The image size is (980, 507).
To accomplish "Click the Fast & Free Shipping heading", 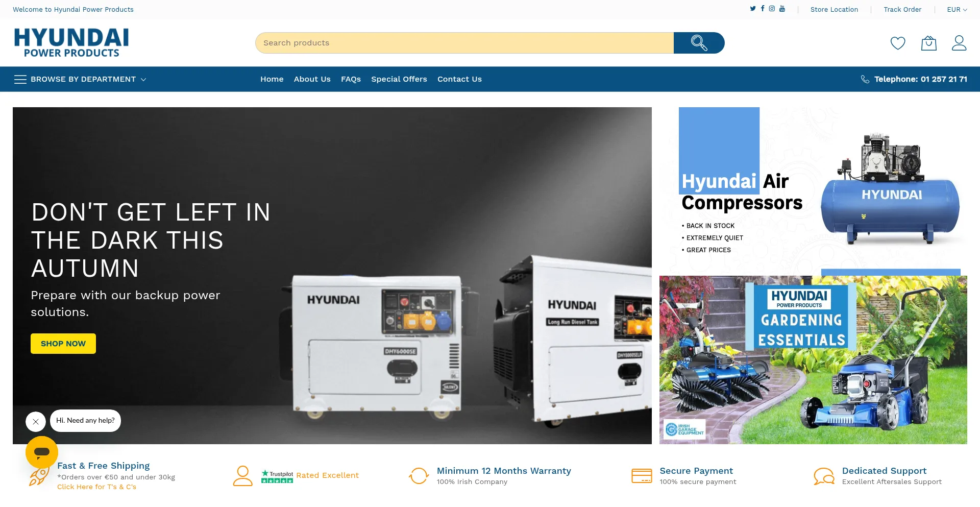I will coord(104,466).
